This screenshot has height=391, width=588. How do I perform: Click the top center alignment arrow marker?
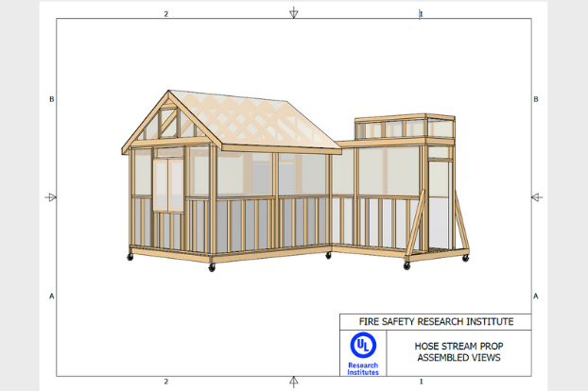[x=294, y=12]
